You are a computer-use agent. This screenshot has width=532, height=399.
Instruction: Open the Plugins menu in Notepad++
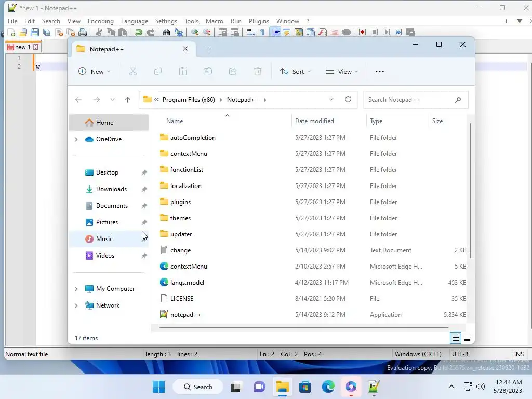[x=259, y=21]
